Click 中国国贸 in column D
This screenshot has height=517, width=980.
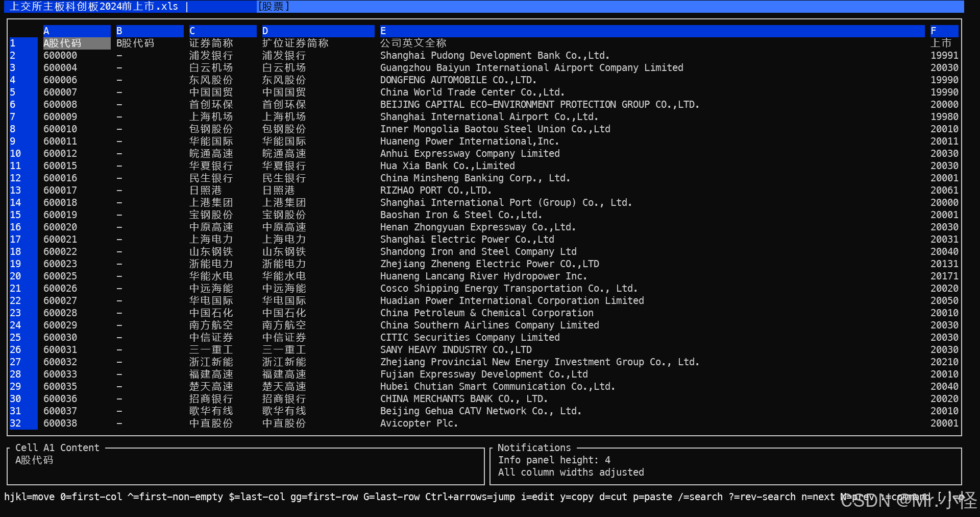pyautogui.click(x=284, y=92)
